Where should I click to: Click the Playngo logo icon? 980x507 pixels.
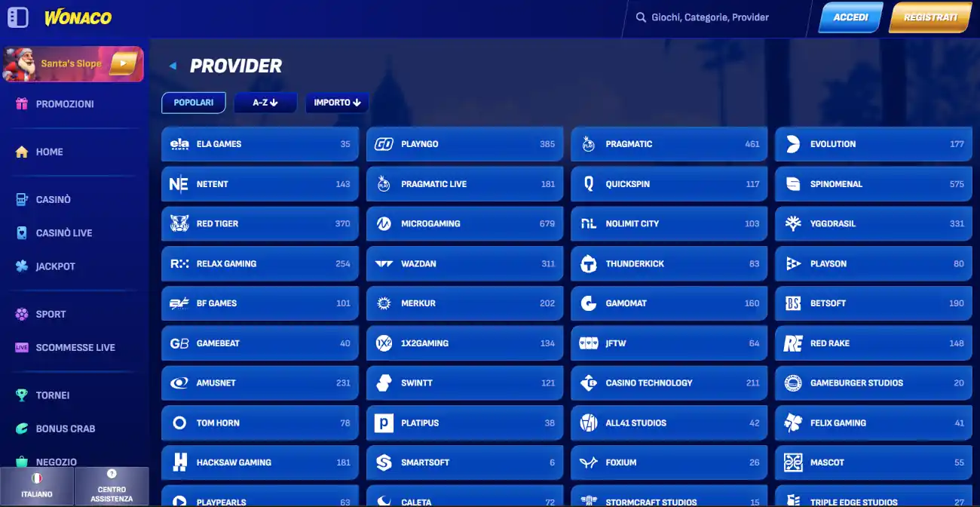coord(384,144)
